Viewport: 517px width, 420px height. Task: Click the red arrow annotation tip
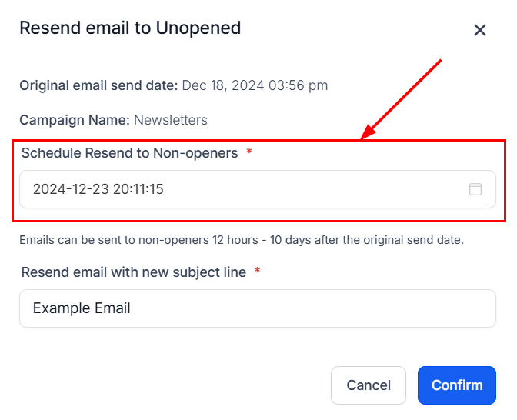[364, 138]
